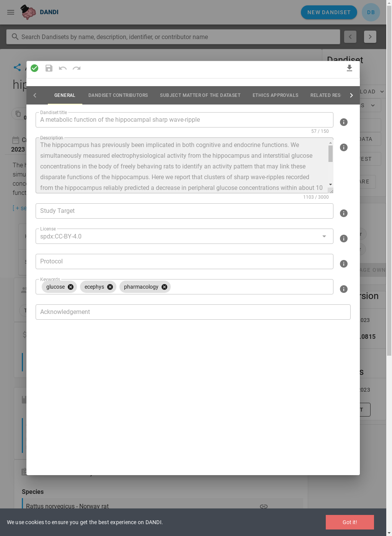Click the description scrollbar down arrow

(330, 185)
